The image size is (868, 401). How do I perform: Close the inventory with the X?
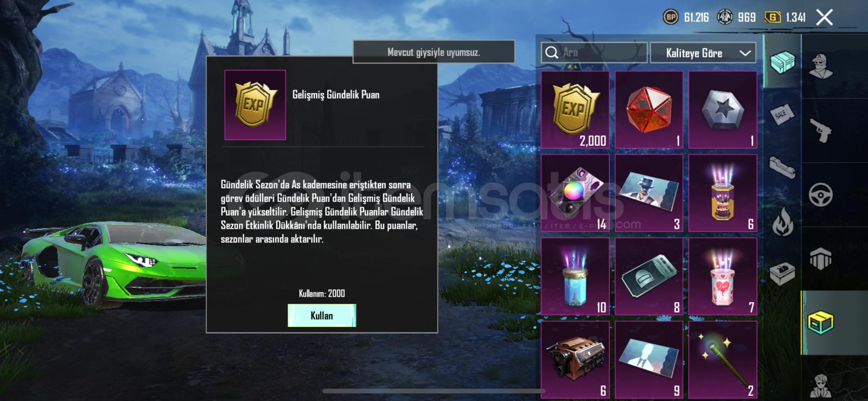[825, 17]
